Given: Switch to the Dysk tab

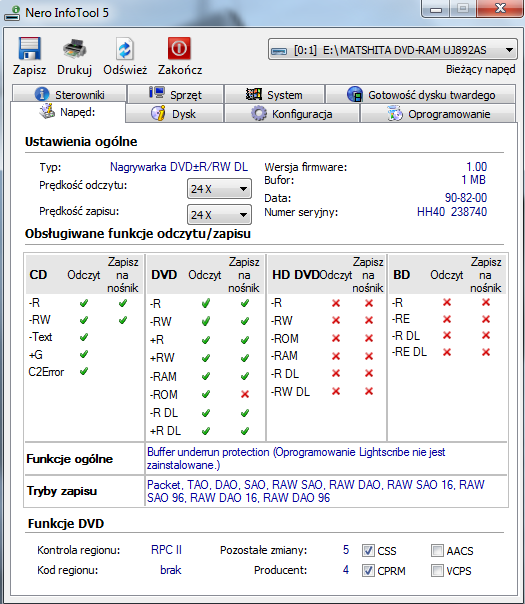Looking at the screenshot, I should pos(174,114).
